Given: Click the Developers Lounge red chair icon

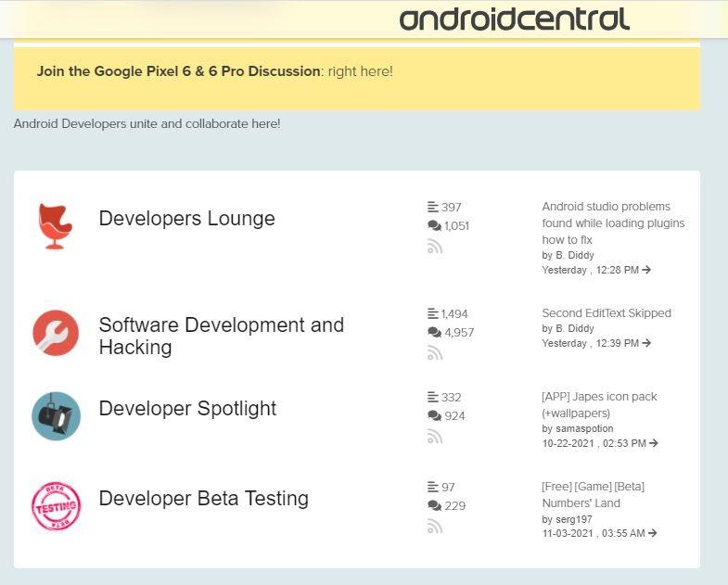Looking at the screenshot, I should tap(56, 226).
